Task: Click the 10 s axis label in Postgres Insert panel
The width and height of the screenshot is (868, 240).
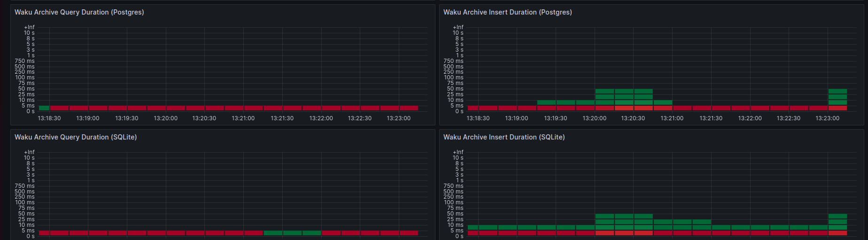Action: click(x=457, y=33)
